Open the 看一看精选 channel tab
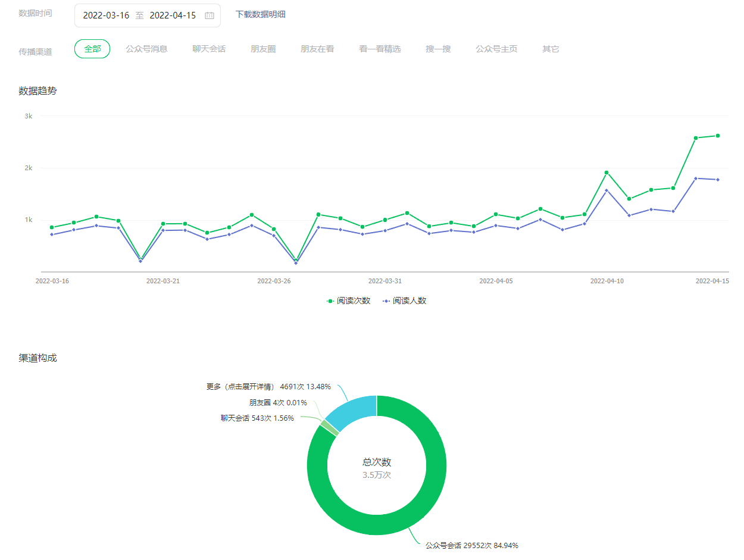744x560 pixels. click(x=380, y=49)
